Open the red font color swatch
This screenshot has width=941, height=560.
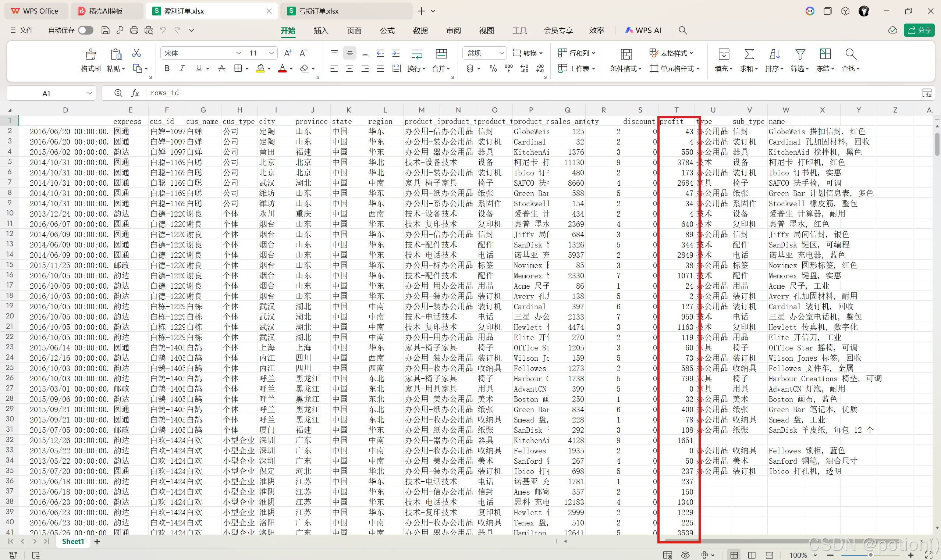[x=282, y=68]
